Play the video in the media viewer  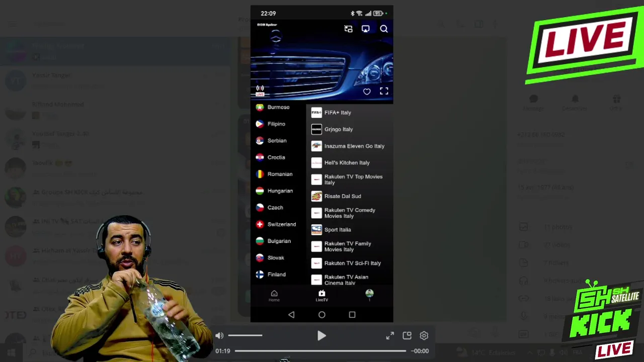(x=321, y=335)
